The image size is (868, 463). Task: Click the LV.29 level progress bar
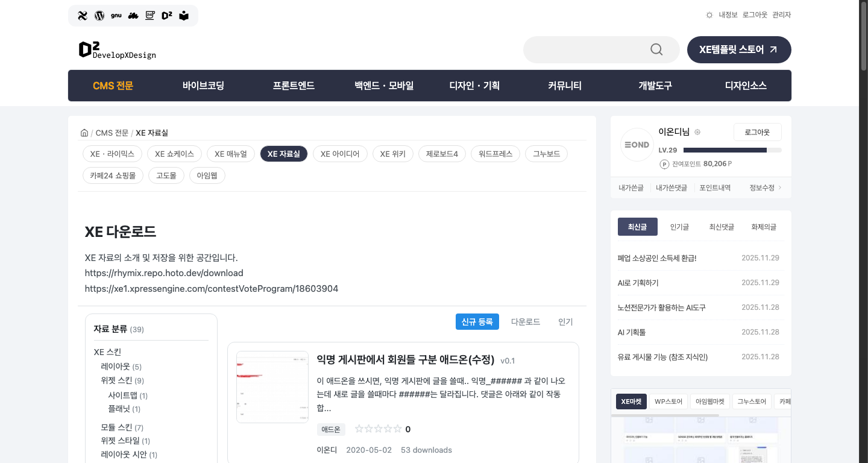coord(732,150)
